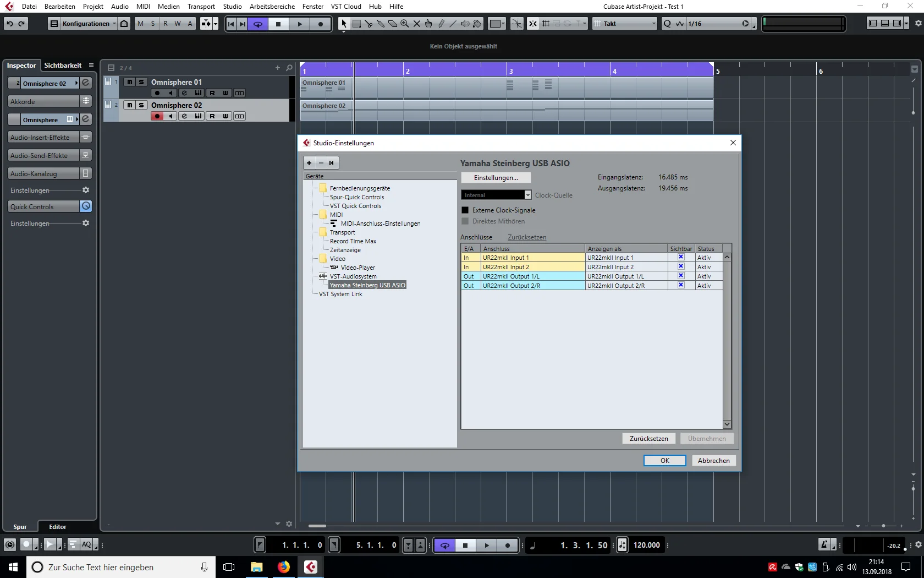The height and width of the screenshot is (578, 924).
Task: Click the Undo arrow in toolbar
Action: tap(9, 24)
